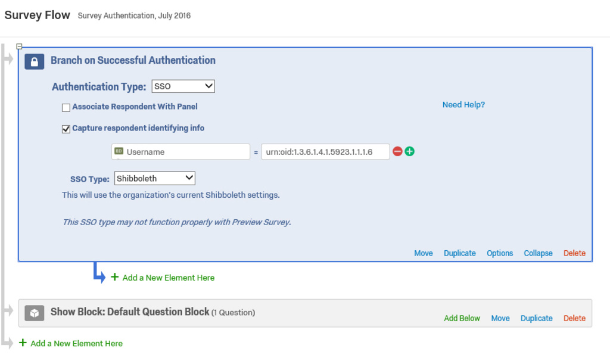Click the lock icon on the authenticator branch

tap(34, 61)
